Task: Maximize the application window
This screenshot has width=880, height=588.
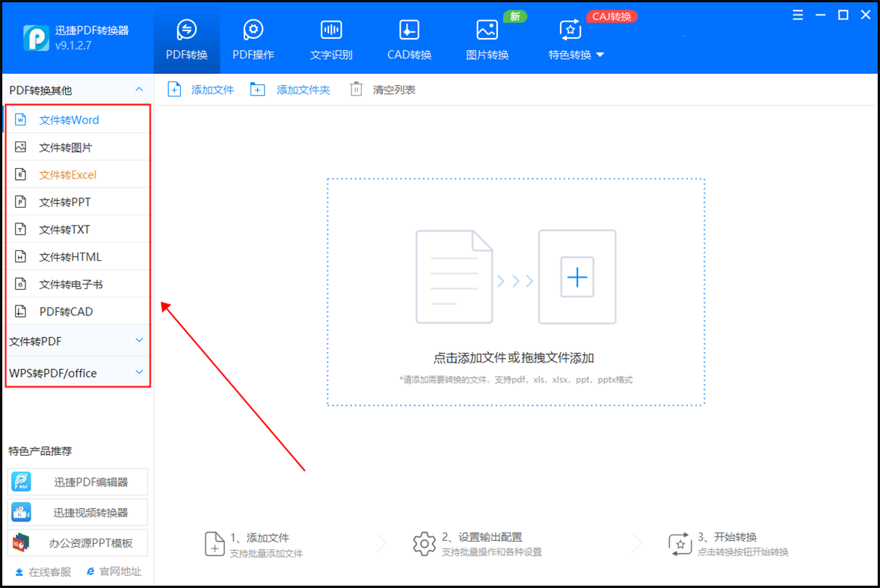Action: pyautogui.click(x=843, y=15)
